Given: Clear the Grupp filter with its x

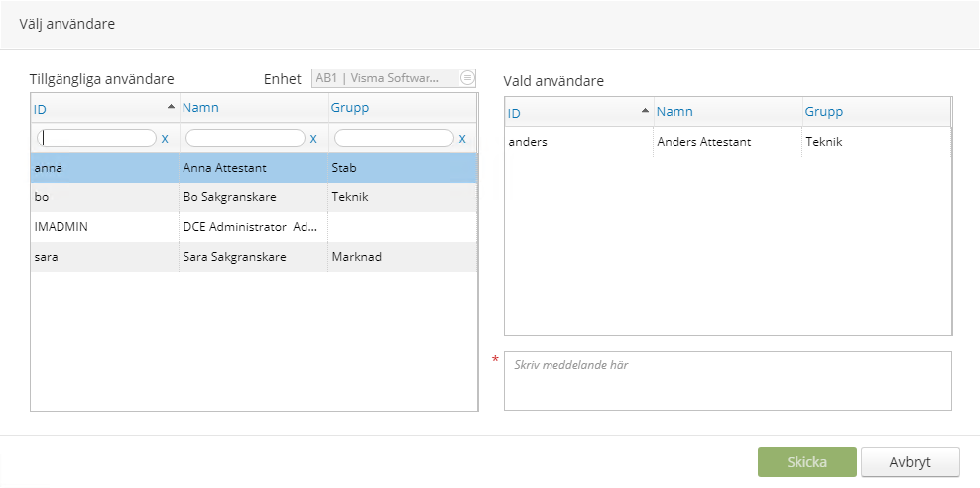Looking at the screenshot, I should [x=462, y=139].
